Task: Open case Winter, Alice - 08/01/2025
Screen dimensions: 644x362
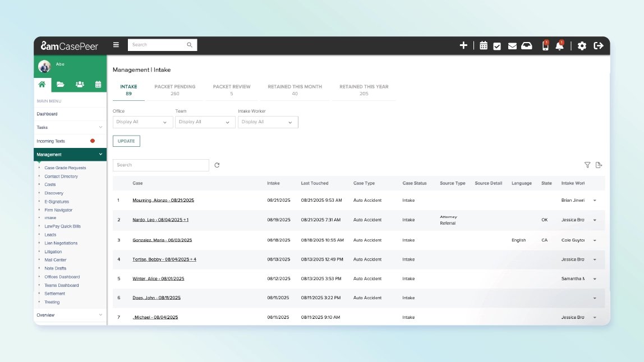Action: pyautogui.click(x=158, y=279)
